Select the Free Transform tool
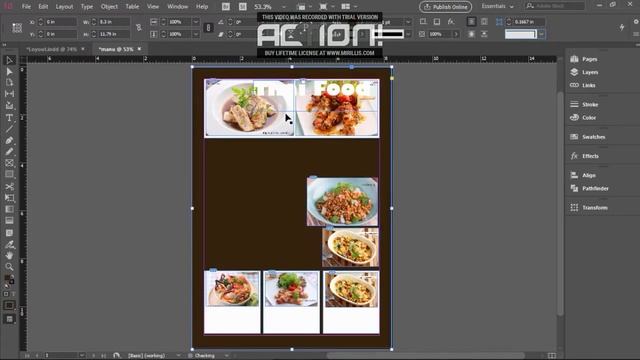 pos(9,198)
